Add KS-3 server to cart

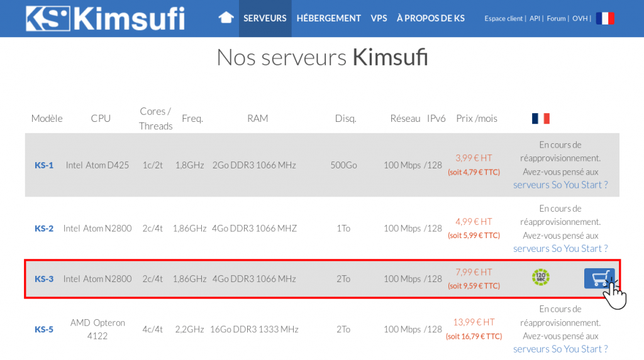point(599,278)
